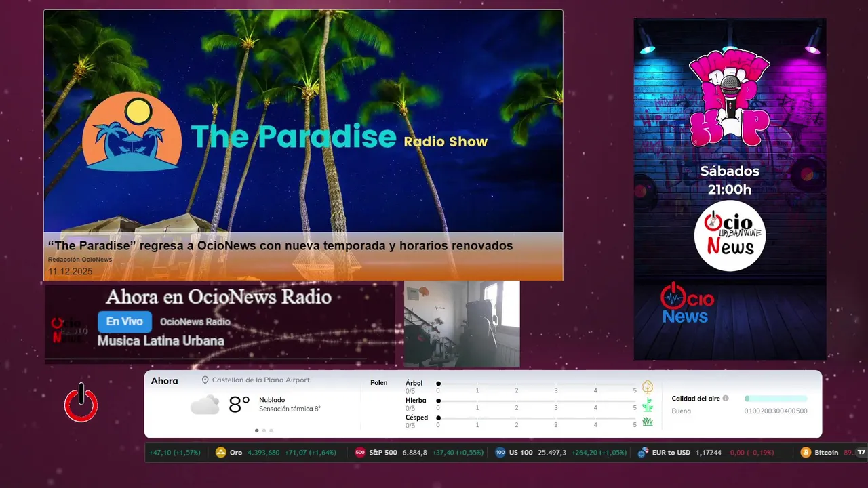Click the OcioNews Urbanwine round logo

click(x=730, y=236)
